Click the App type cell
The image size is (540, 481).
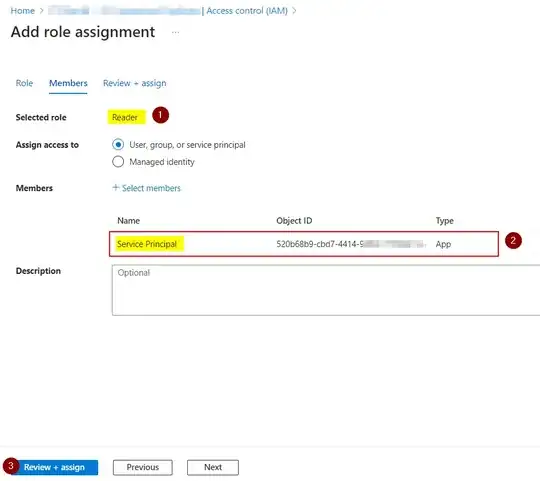click(443, 244)
